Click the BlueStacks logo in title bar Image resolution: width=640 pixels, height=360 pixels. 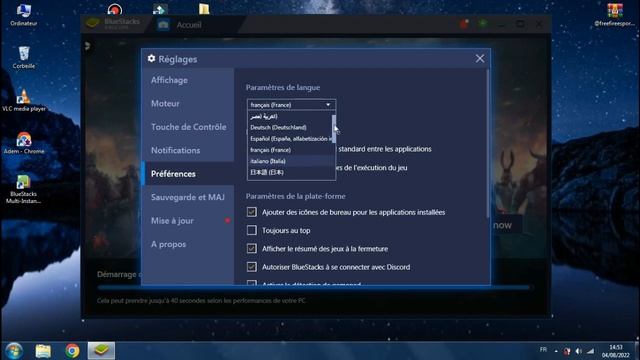click(93, 23)
